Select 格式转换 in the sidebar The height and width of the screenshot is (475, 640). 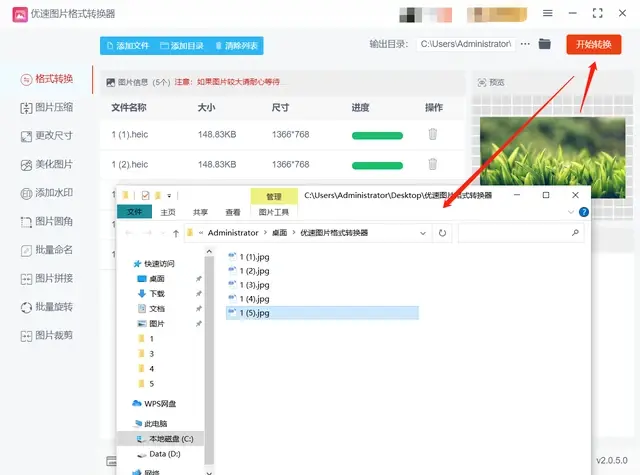coord(47,79)
